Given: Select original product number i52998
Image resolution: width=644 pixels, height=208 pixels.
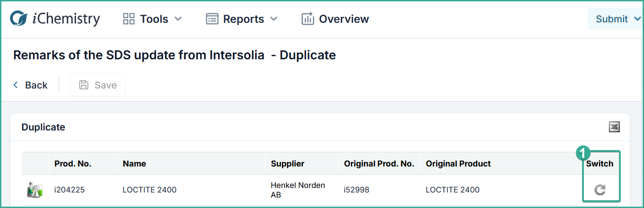Looking at the screenshot, I should click(357, 190).
